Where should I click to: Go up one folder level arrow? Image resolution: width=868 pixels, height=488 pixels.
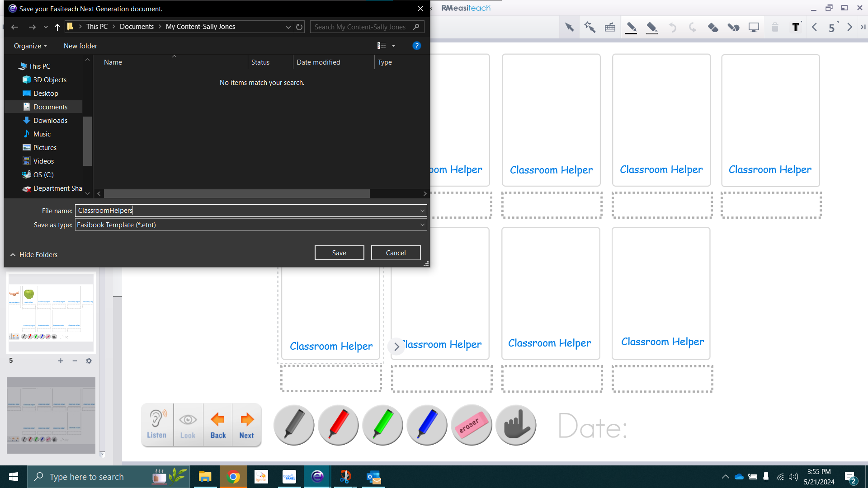tap(57, 27)
